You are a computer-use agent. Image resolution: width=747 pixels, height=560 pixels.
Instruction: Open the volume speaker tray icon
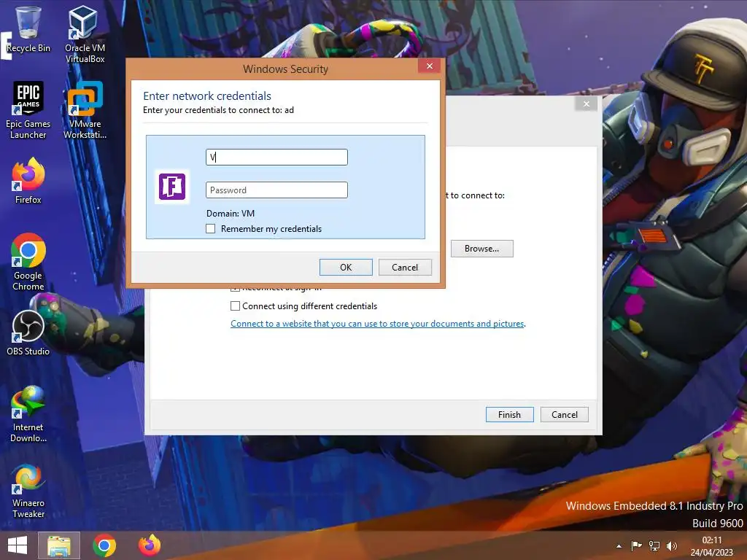coord(672,546)
